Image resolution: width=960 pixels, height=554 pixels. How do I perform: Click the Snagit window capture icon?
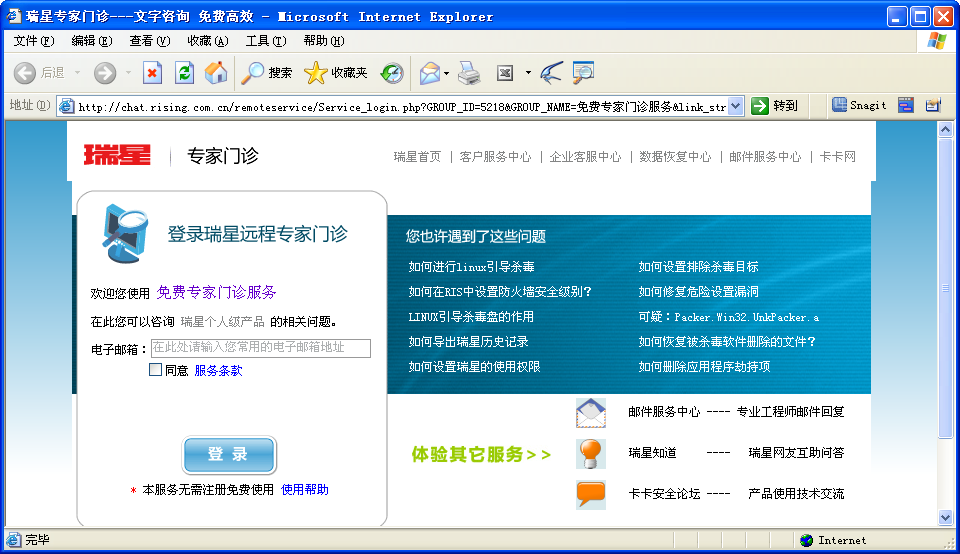click(x=906, y=105)
